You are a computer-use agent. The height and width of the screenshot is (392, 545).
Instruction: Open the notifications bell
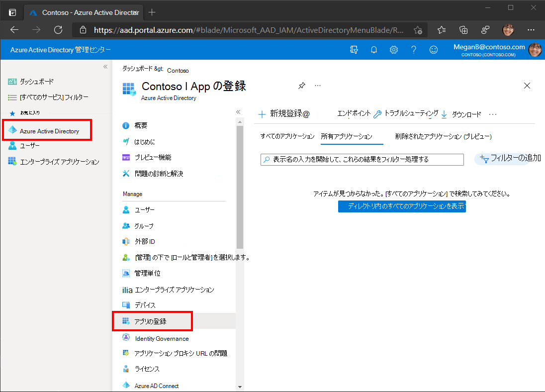[x=373, y=50]
